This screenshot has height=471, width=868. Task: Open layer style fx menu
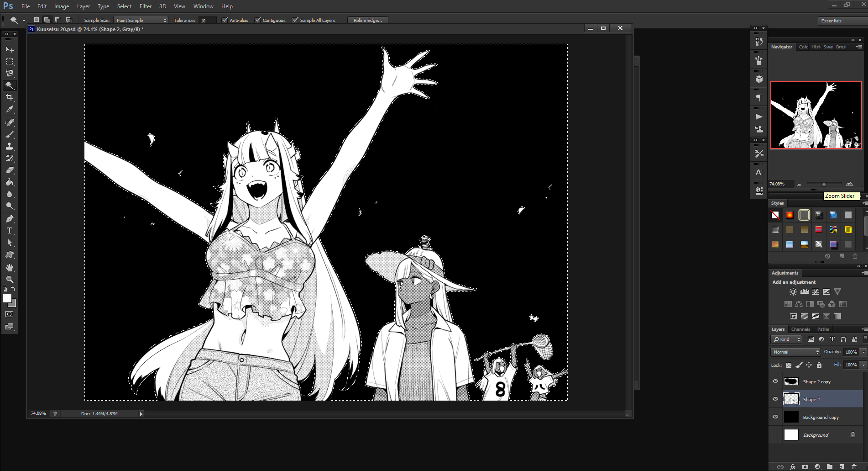point(793,466)
